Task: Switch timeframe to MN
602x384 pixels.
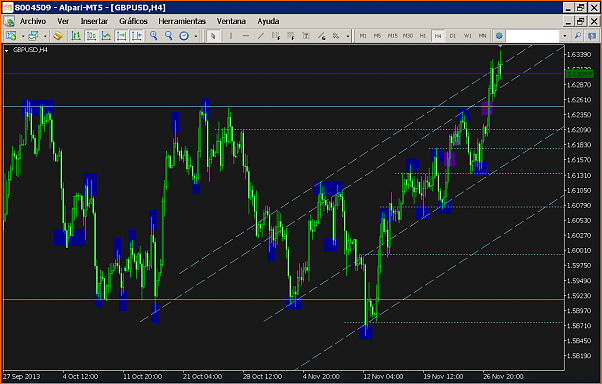Action: (x=483, y=36)
